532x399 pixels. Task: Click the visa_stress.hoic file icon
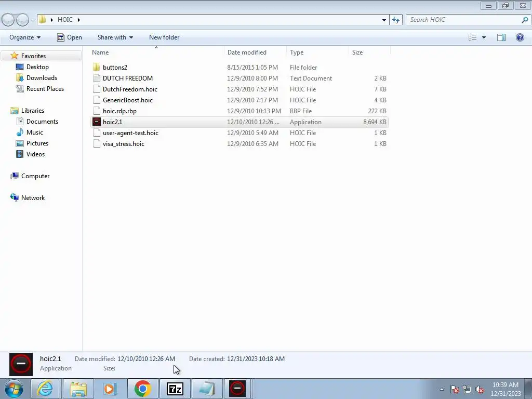97,144
